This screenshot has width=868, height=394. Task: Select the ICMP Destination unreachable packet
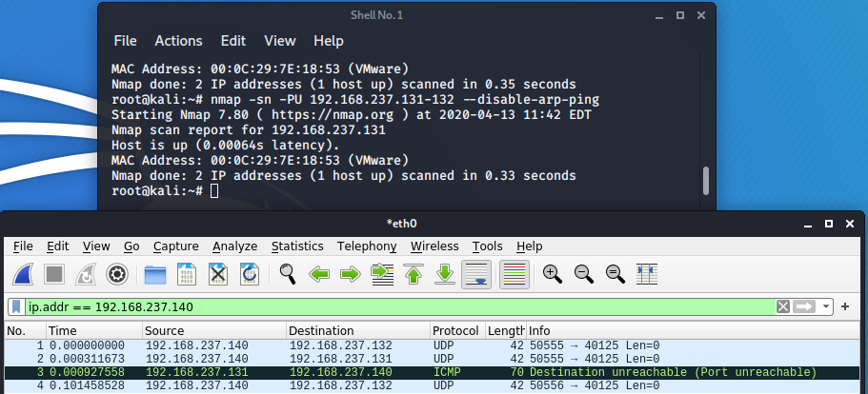[x=432, y=372]
